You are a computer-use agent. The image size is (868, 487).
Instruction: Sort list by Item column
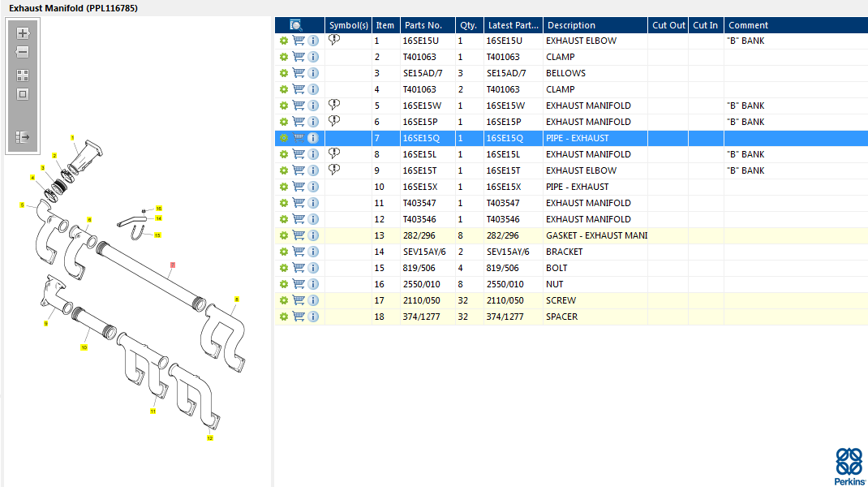click(x=386, y=25)
